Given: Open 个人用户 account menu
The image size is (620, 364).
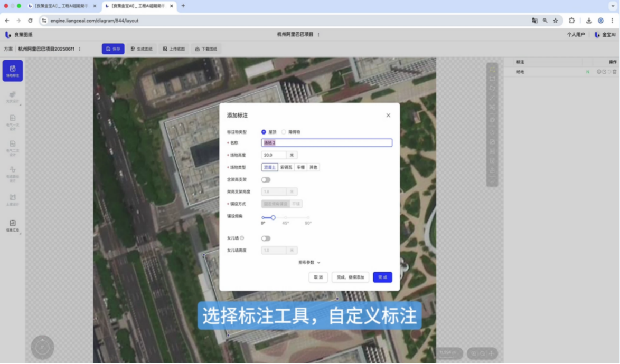Looking at the screenshot, I should (576, 35).
